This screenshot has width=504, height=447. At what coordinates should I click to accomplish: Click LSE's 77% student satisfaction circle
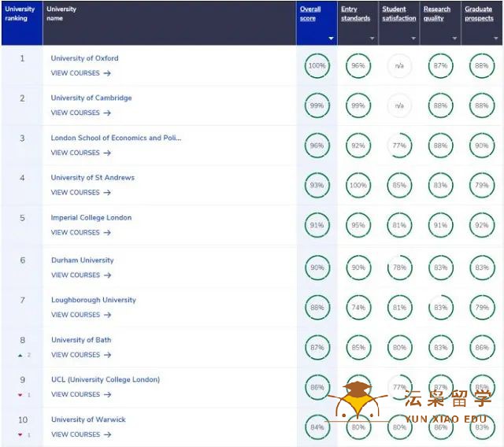click(399, 146)
